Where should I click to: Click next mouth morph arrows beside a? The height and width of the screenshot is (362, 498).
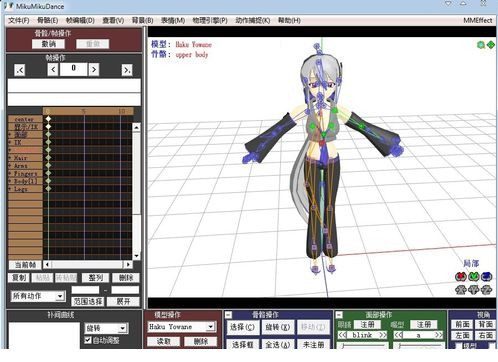[439, 335]
